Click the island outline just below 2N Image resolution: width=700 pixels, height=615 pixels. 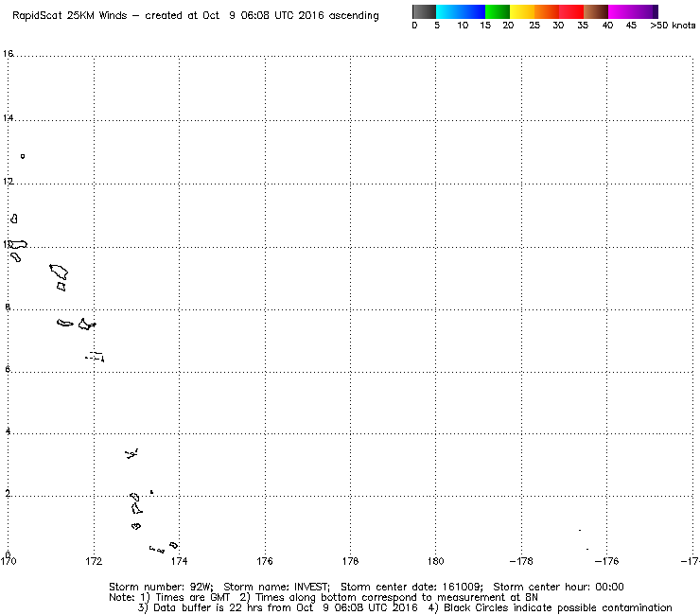[x=136, y=508]
